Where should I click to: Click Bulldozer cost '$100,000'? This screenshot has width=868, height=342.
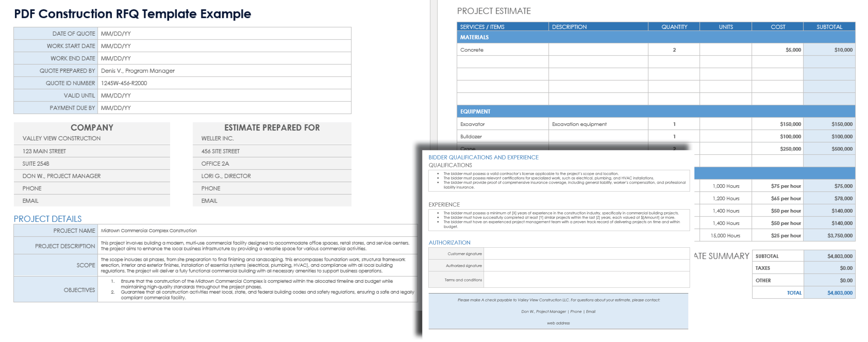click(x=777, y=137)
